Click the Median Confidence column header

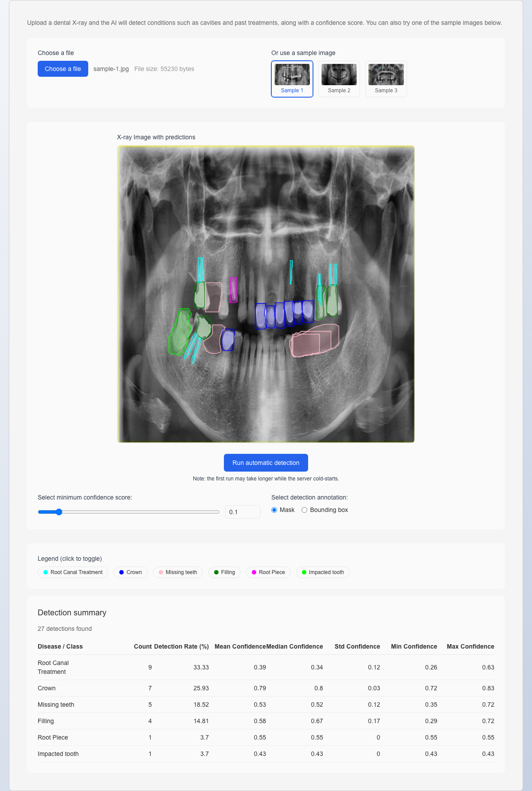click(x=295, y=646)
